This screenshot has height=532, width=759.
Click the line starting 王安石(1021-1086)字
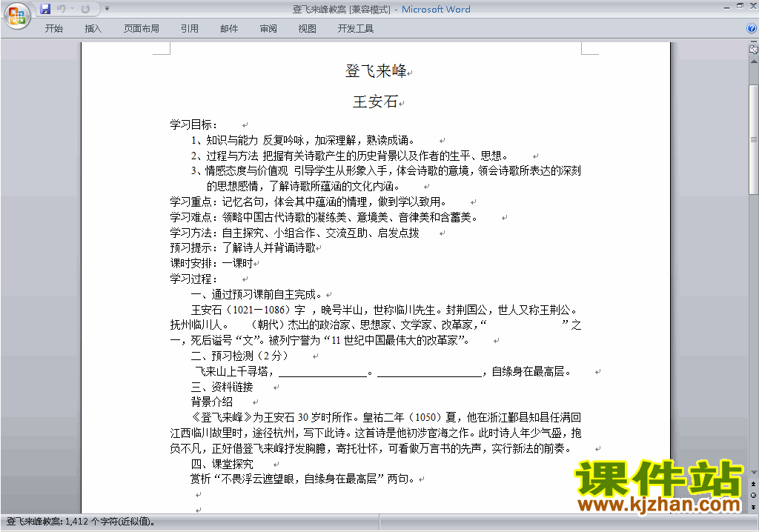(x=385, y=310)
